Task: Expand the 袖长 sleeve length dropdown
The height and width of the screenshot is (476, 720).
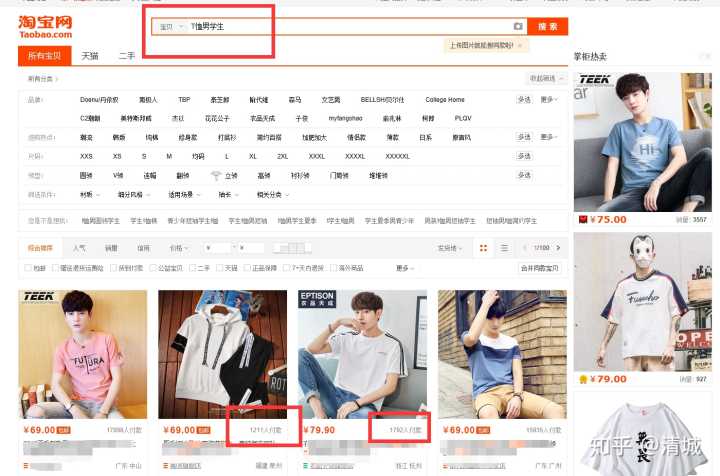Action: point(228,195)
